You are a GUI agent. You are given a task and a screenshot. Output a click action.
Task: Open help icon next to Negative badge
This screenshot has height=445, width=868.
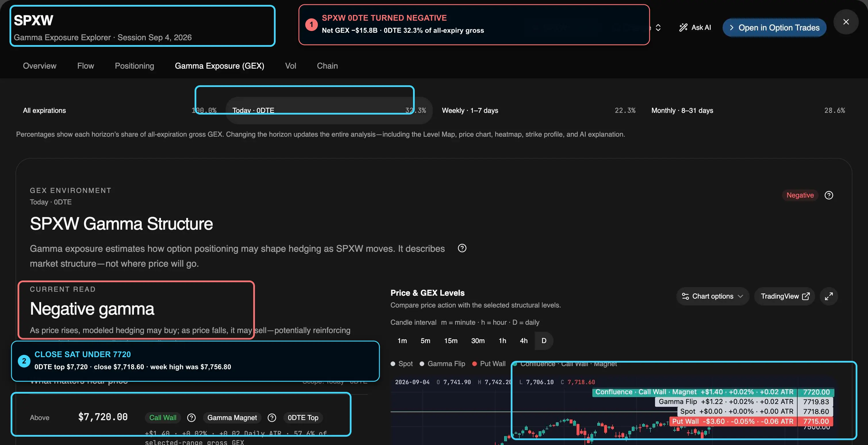829,195
